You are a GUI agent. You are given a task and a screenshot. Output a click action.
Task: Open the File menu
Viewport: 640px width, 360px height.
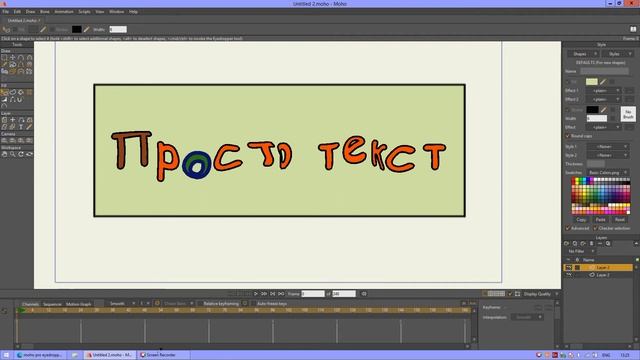(x=5, y=12)
